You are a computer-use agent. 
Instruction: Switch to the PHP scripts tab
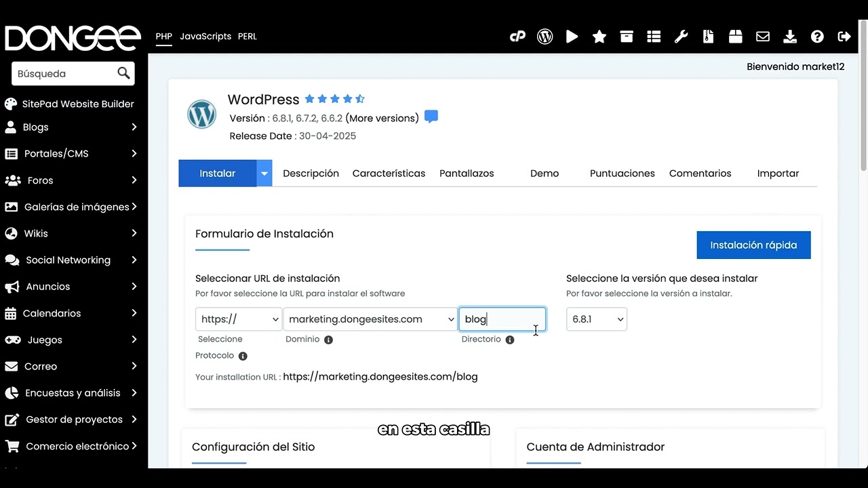click(163, 37)
